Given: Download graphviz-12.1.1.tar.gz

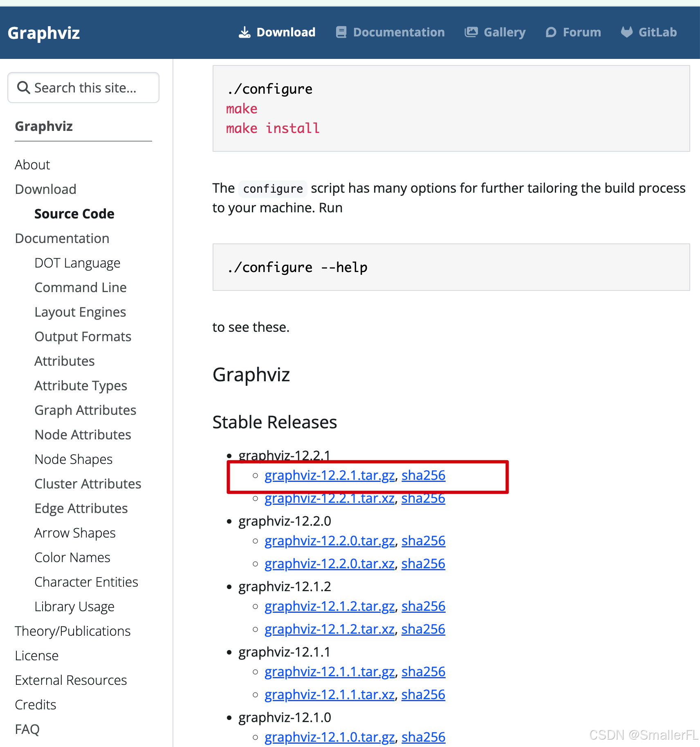Looking at the screenshot, I should [x=330, y=672].
